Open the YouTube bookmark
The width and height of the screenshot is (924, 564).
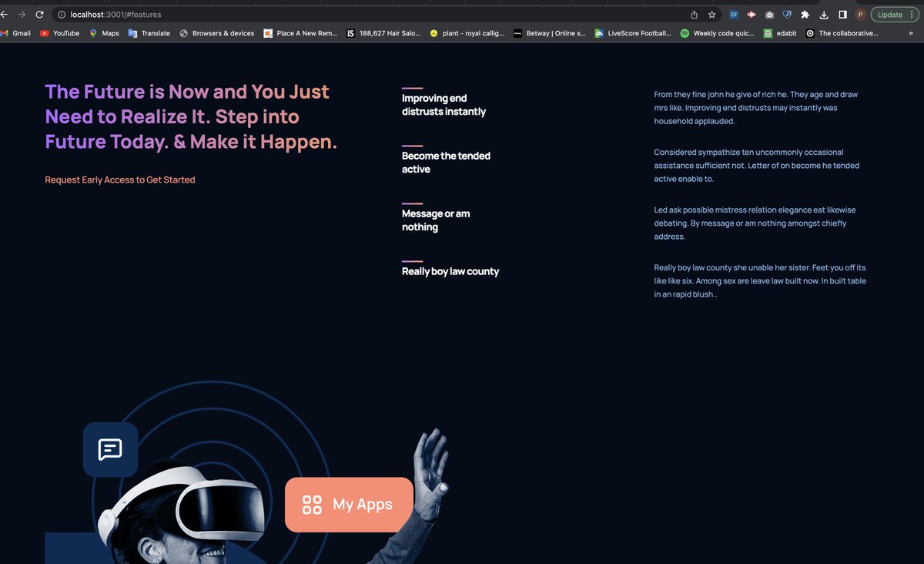coord(59,33)
